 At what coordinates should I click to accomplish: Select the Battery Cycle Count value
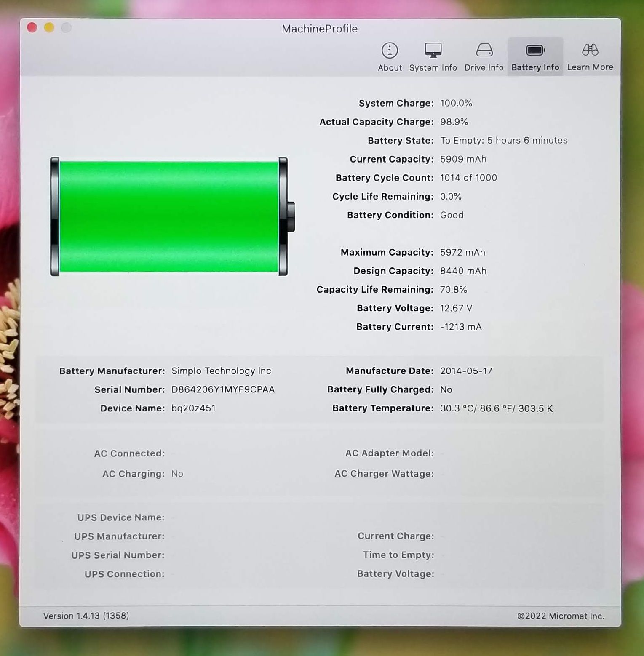tap(468, 178)
